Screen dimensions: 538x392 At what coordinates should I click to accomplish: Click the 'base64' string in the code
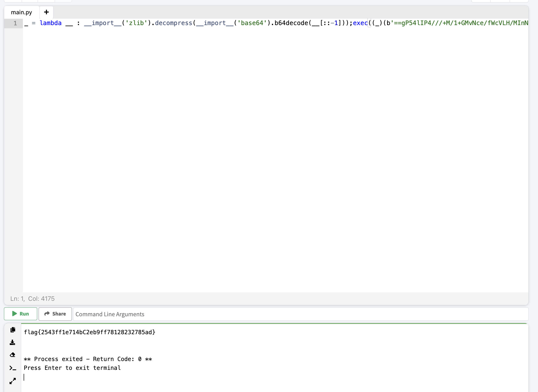(x=252, y=23)
